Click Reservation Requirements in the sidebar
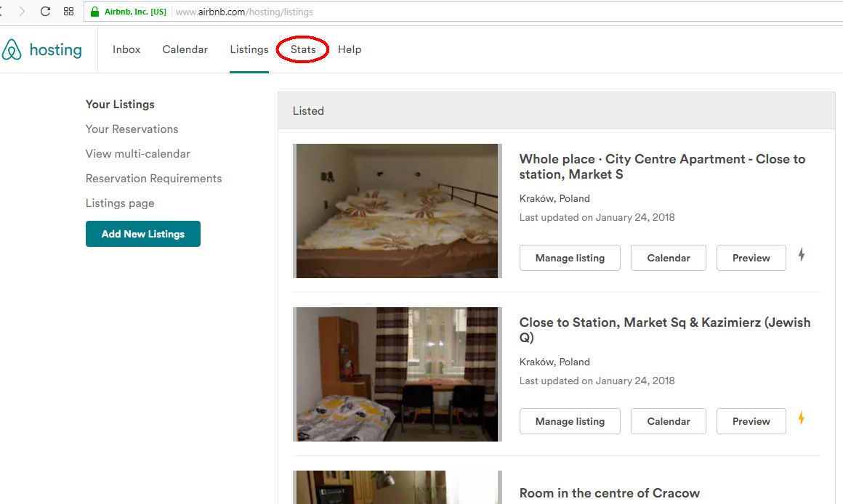This screenshot has width=843, height=504. (153, 178)
